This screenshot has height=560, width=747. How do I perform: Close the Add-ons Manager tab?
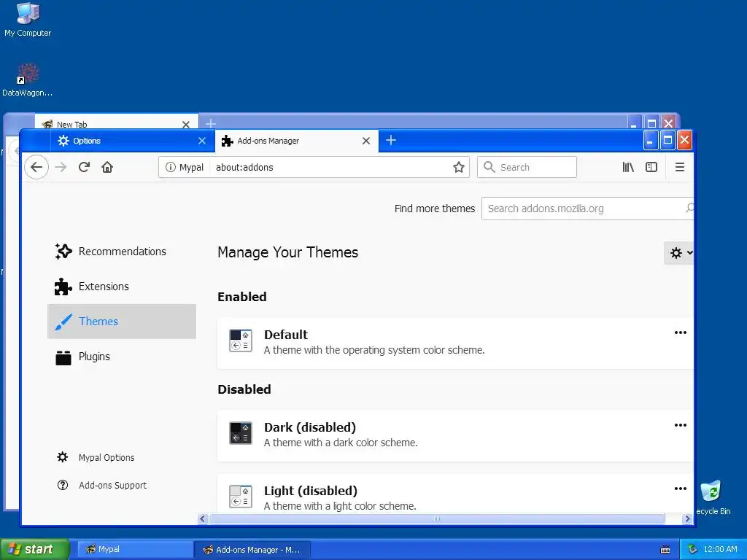(x=366, y=141)
